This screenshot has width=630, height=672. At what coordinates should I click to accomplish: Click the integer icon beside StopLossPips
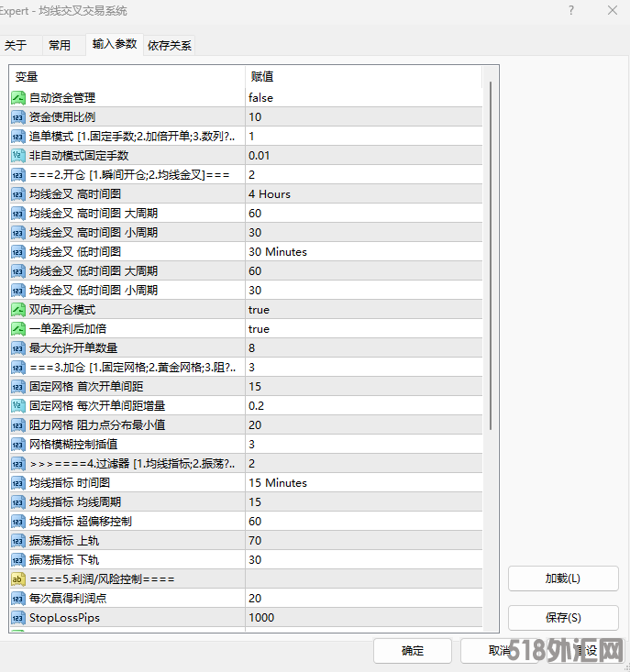pyautogui.click(x=17, y=617)
